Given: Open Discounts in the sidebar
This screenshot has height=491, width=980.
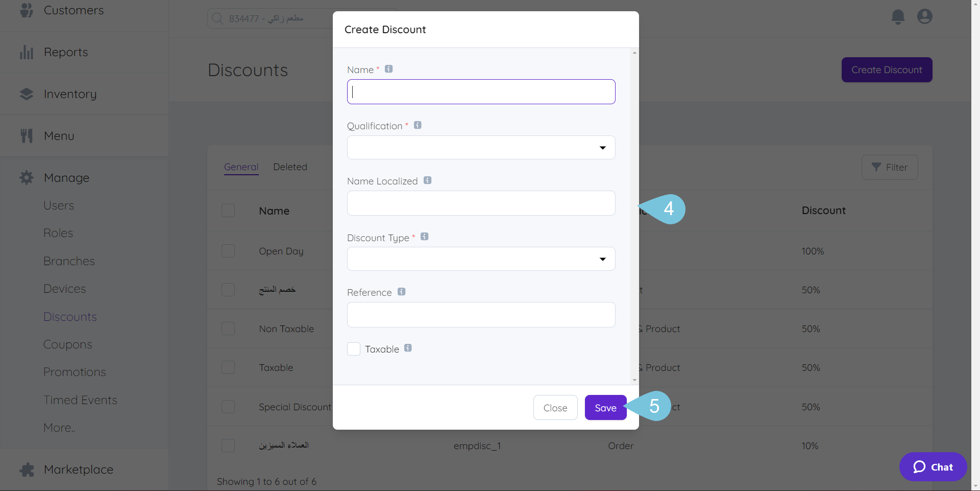Looking at the screenshot, I should (x=70, y=317).
